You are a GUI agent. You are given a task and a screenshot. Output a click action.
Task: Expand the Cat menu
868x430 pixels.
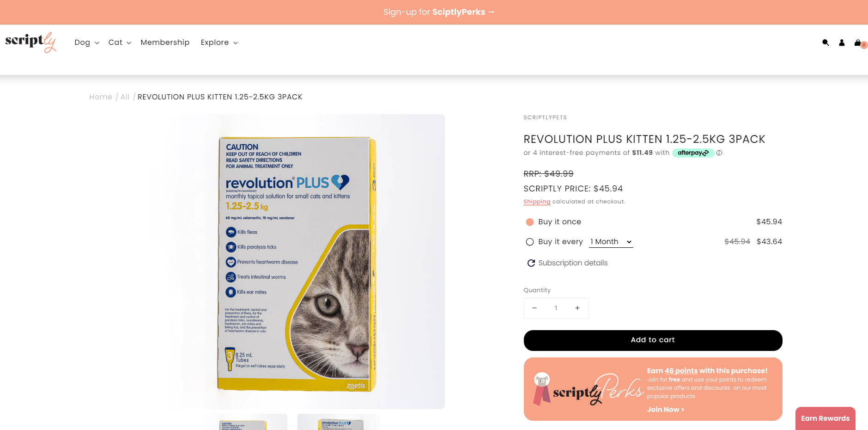point(120,43)
